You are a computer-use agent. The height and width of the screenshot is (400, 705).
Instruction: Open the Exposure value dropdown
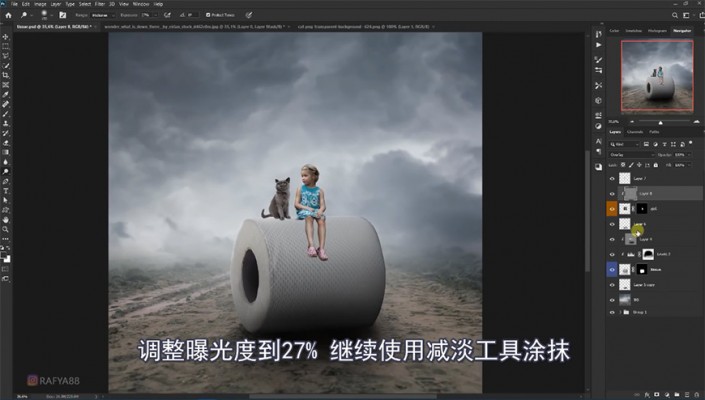click(x=155, y=15)
